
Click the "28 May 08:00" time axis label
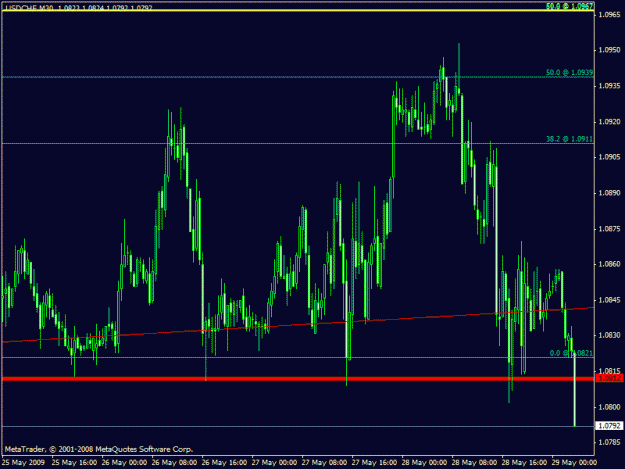pyautogui.click(x=474, y=462)
